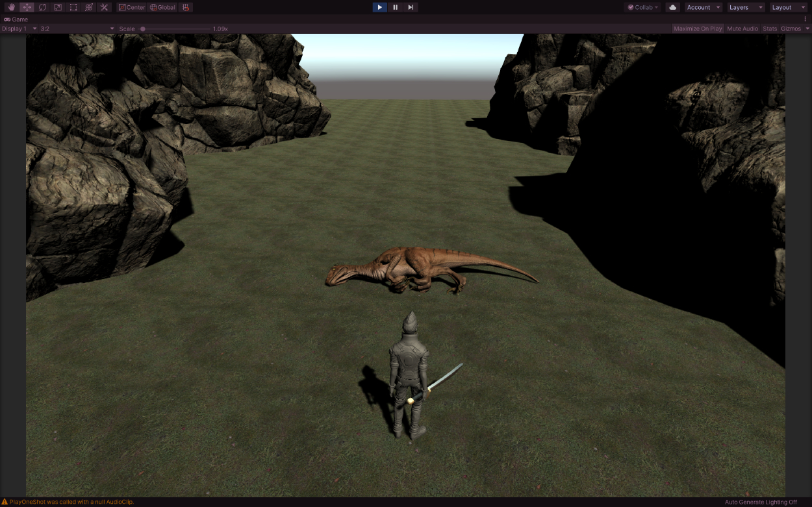Open cloud services via cloud icon
Screen dimensions: 812x507
pyautogui.click(x=672, y=7)
